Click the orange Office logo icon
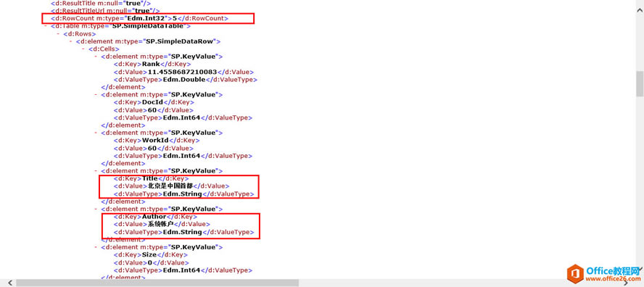Image resolution: width=644 pixels, height=287 pixels. [x=575, y=274]
